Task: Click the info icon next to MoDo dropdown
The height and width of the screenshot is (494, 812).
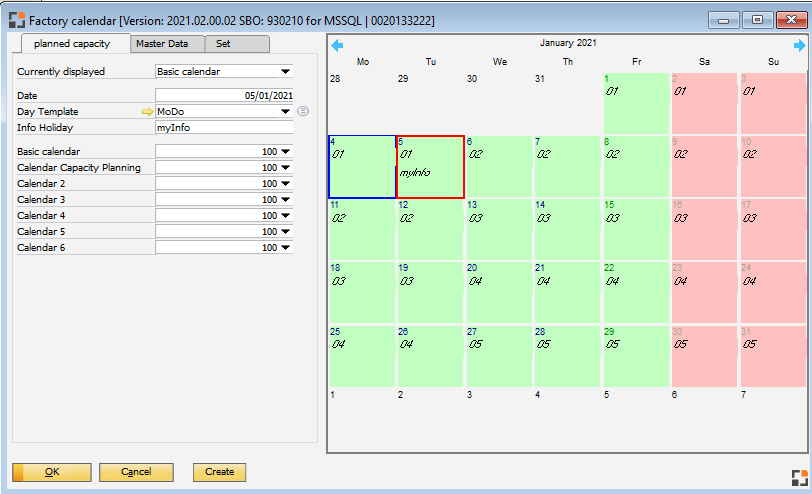Action: [303, 111]
